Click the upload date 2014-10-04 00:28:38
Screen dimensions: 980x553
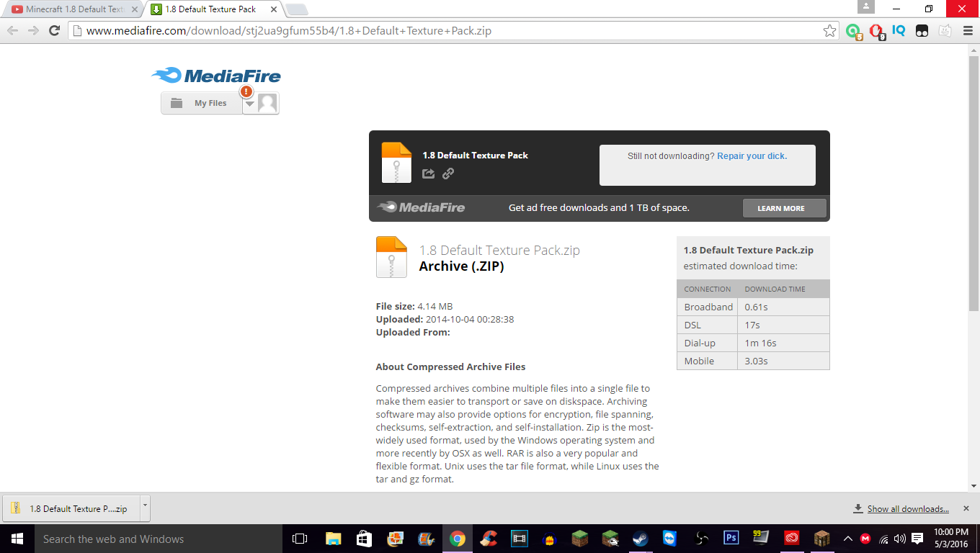click(470, 319)
